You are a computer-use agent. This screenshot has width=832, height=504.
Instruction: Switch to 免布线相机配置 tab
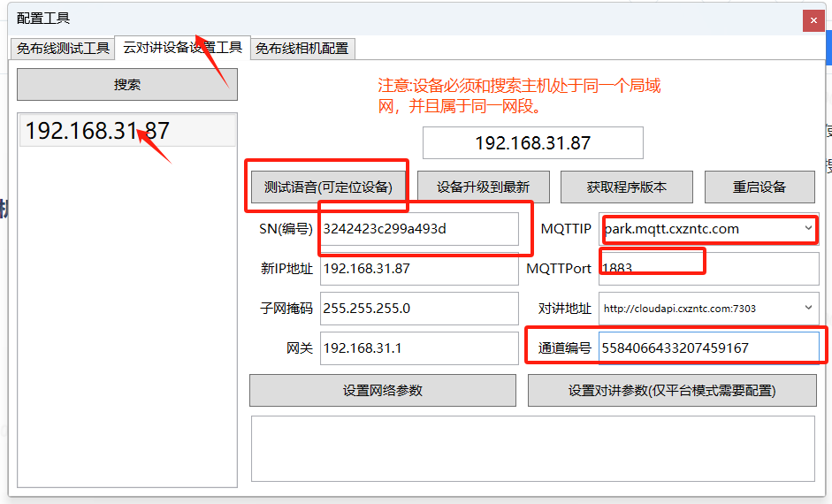302,49
